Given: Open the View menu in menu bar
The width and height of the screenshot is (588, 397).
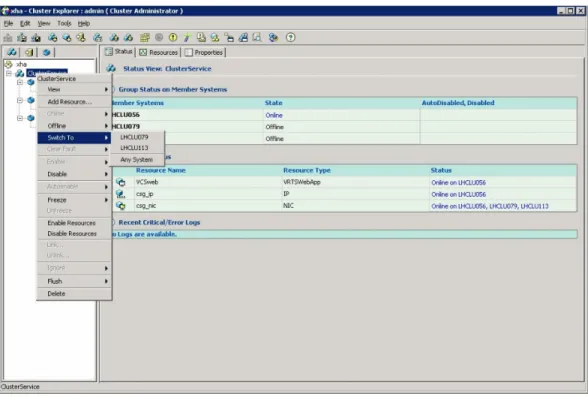Looking at the screenshot, I should [44, 24].
